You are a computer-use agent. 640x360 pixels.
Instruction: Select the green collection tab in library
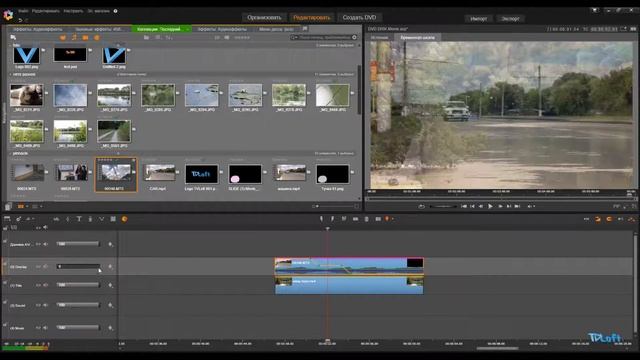tap(161, 29)
